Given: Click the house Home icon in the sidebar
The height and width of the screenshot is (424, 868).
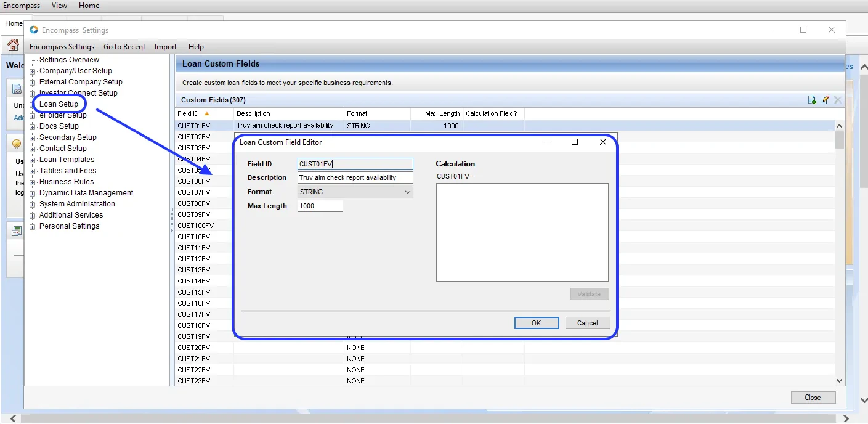Looking at the screenshot, I should [12, 44].
